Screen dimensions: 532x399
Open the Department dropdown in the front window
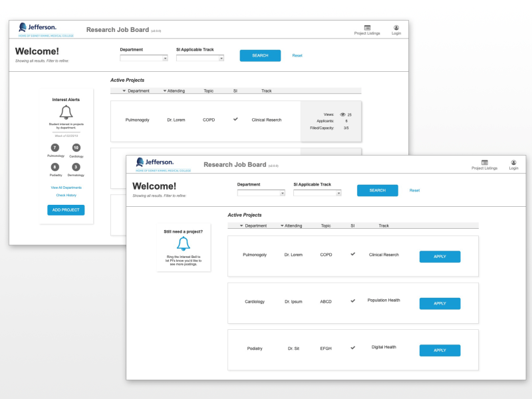point(261,193)
